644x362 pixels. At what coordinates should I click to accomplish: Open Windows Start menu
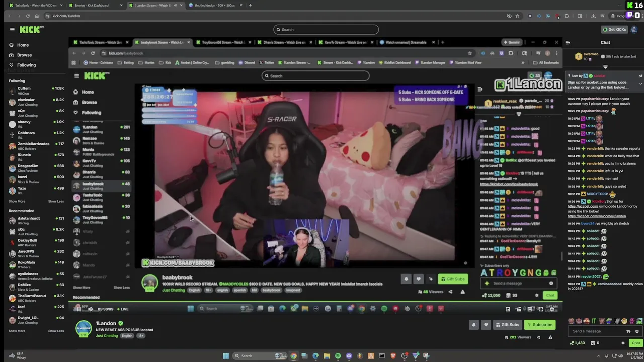pos(225,356)
